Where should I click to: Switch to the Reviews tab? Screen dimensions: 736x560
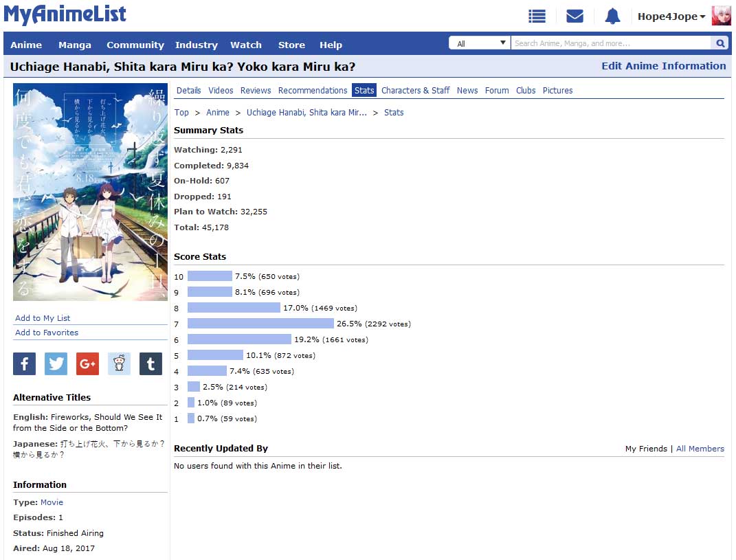[x=256, y=90]
